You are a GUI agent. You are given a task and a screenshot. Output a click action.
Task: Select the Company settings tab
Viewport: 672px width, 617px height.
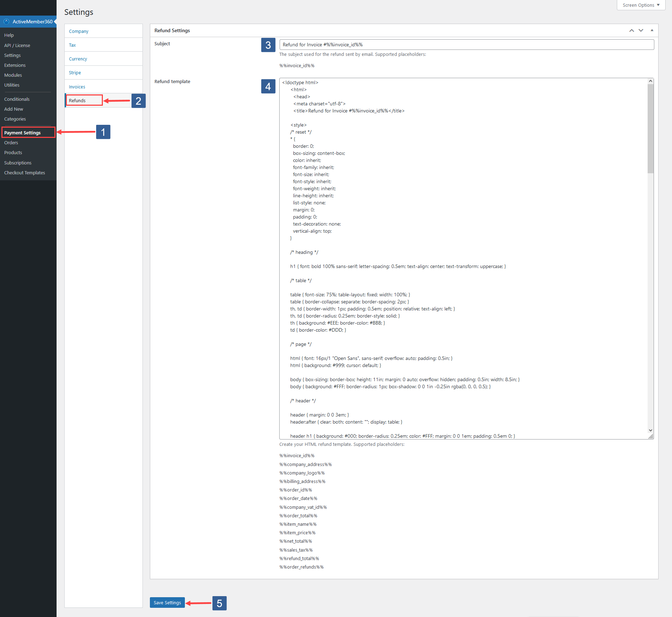(78, 31)
